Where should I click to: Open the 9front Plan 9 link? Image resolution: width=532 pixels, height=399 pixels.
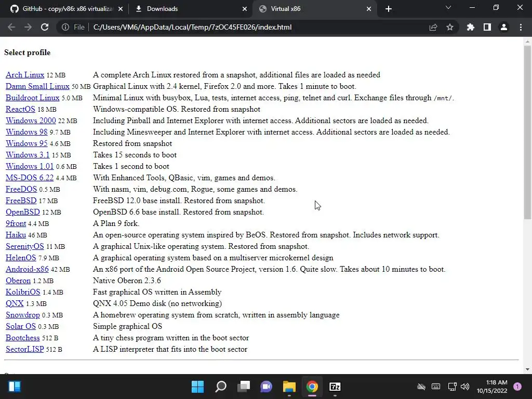[x=16, y=223]
